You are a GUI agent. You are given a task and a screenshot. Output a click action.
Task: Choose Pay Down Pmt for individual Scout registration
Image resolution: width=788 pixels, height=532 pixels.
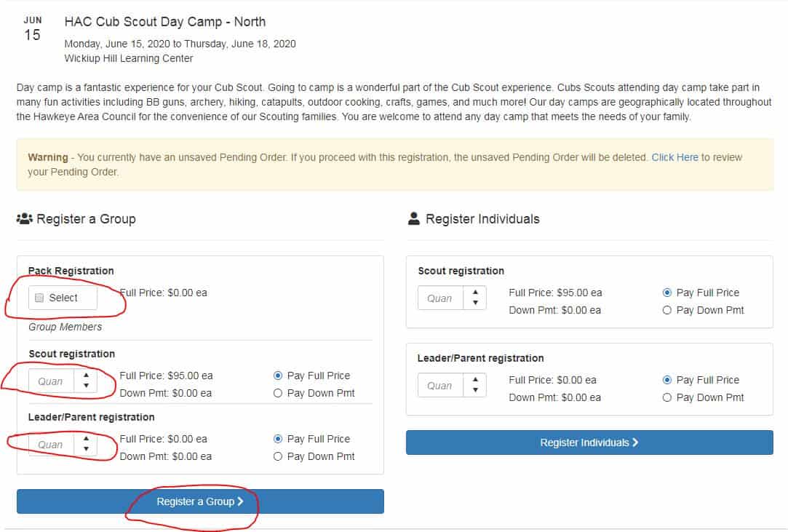667,310
